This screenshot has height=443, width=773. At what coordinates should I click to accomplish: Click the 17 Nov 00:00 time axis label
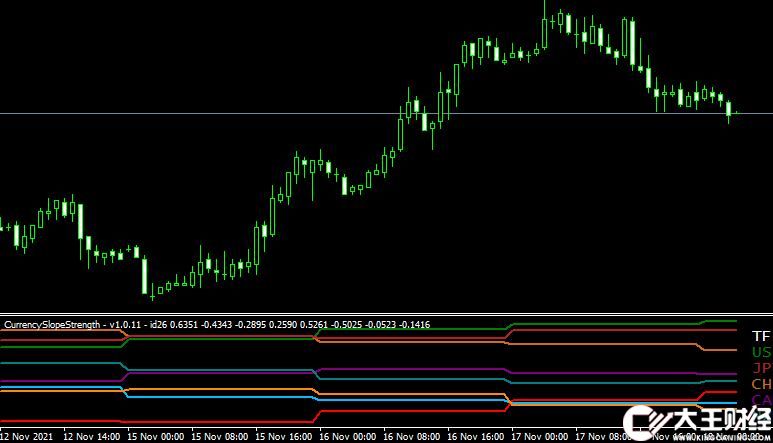point(539,437)
